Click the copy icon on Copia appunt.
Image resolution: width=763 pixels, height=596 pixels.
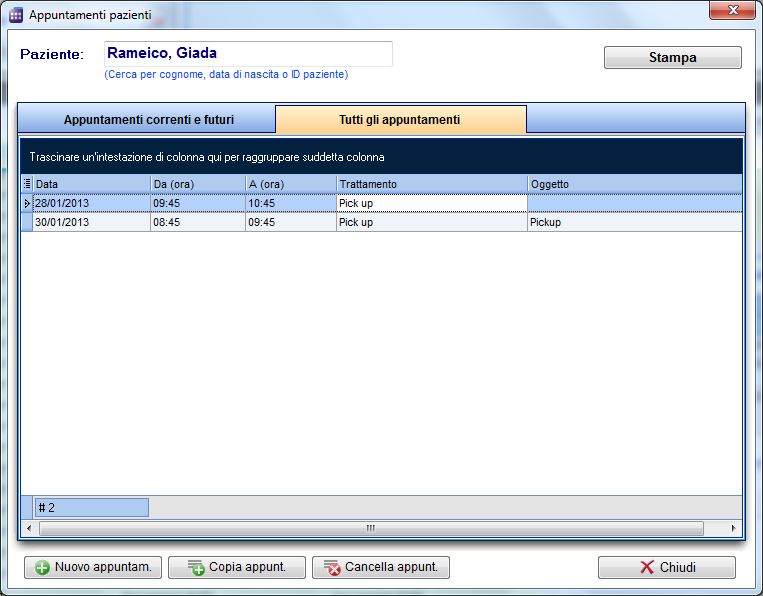point(197,567)
